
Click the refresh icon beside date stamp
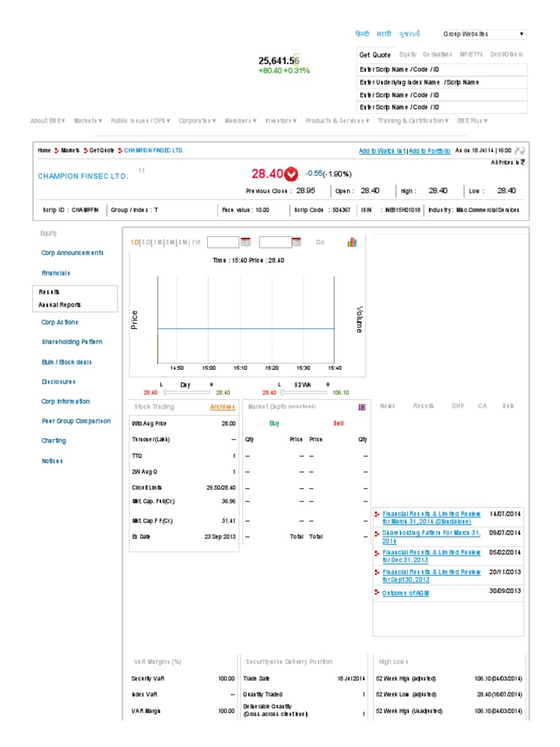[x=519, y=150]
